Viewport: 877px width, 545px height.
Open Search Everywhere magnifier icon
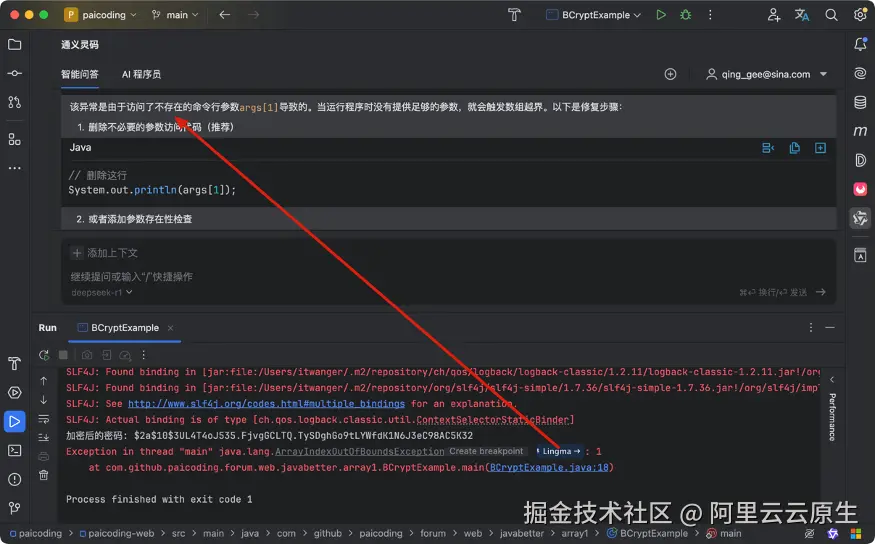click(832, 15)
